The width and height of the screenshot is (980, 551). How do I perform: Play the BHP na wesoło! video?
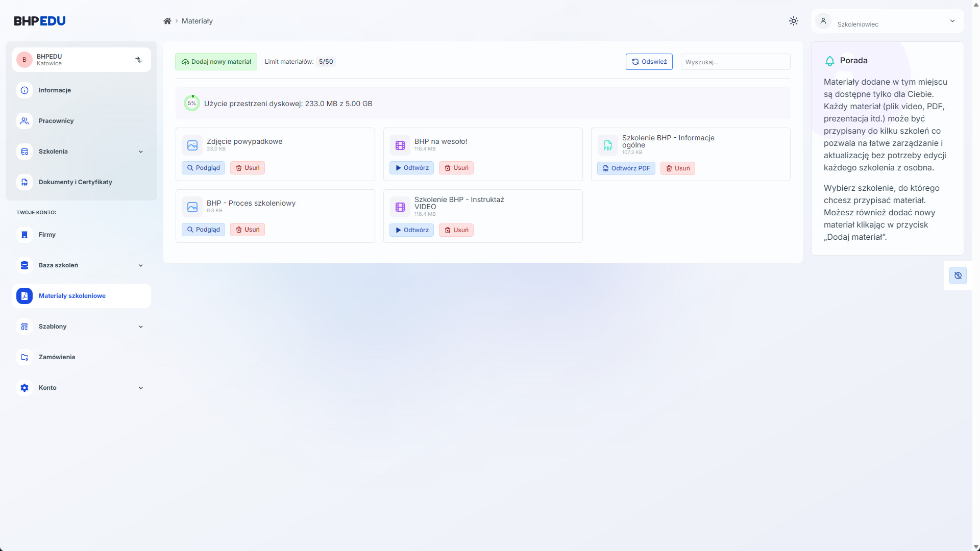(411, 168)
